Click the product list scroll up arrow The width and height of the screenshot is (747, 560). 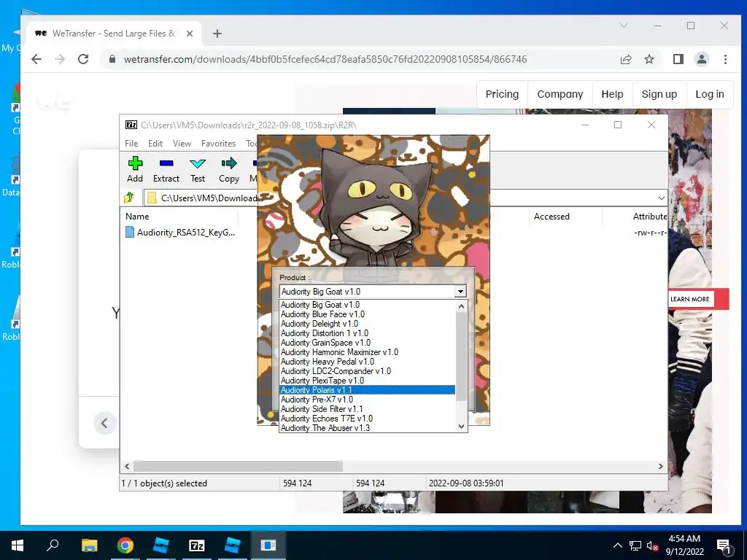pos(461,306)
